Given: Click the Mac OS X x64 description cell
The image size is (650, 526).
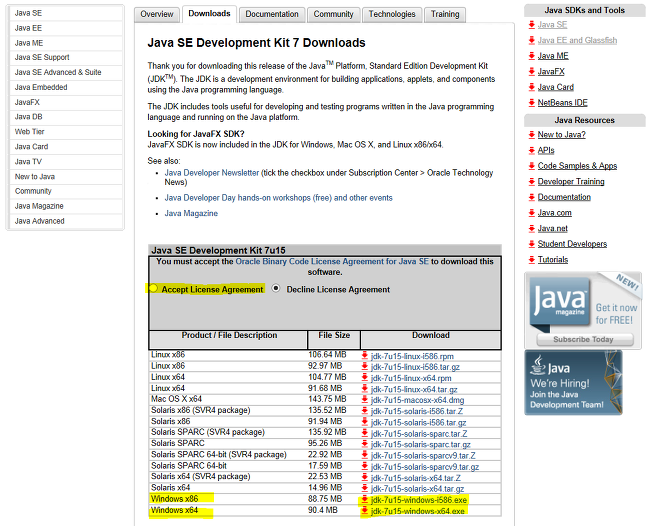Looking at the screenshot, I should click(x=228, y=399).
